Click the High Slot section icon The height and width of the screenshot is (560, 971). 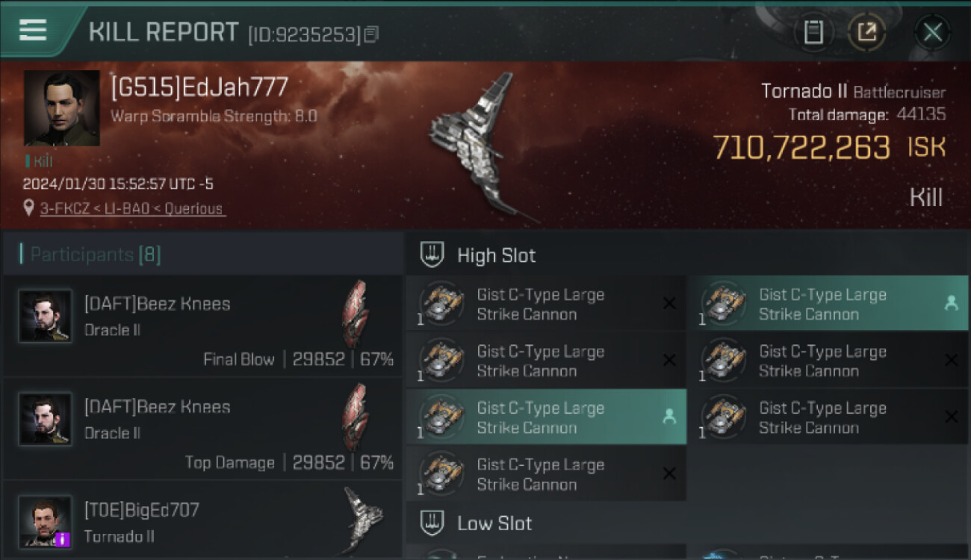(432, 255)
